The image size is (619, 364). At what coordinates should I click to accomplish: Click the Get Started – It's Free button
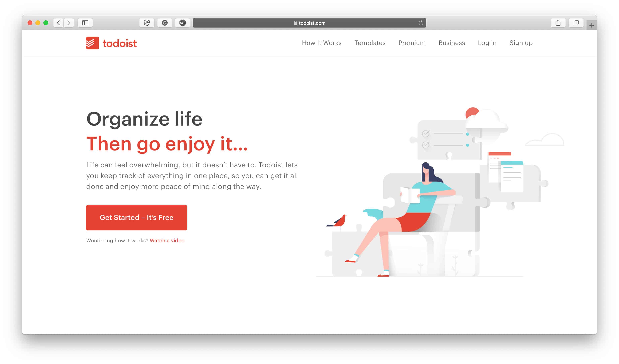tap(136, 217)
